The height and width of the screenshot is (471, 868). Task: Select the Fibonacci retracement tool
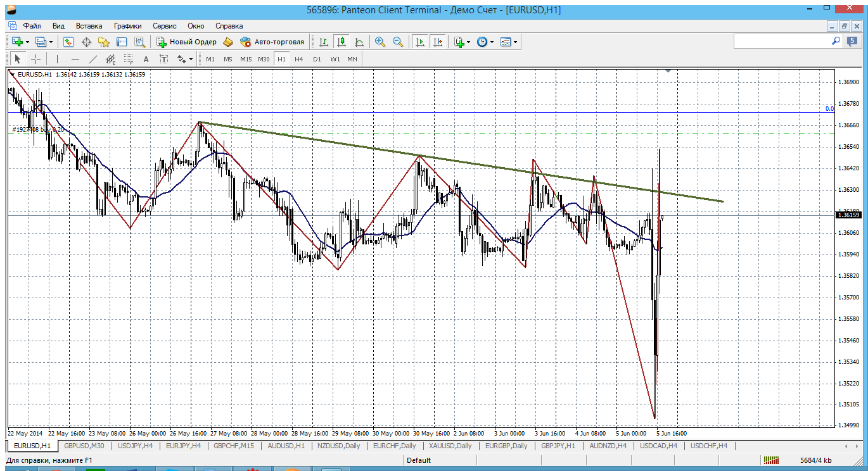(x=129, y=59)
